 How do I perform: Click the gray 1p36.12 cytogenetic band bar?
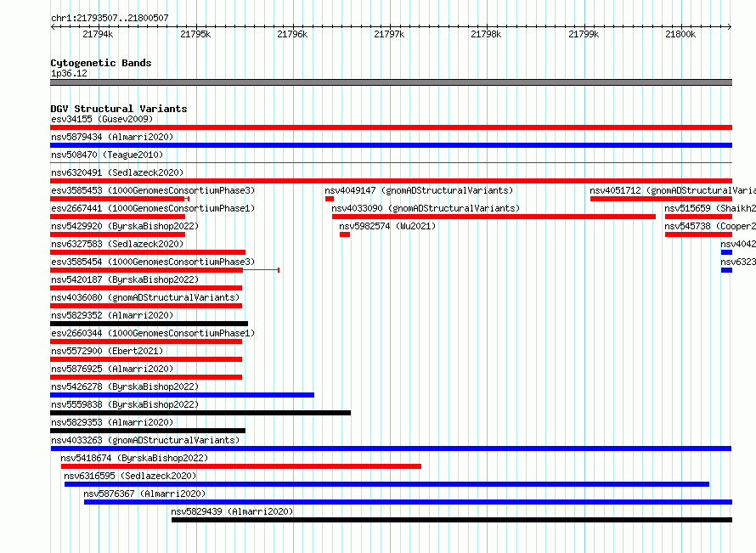pos(391,82)
